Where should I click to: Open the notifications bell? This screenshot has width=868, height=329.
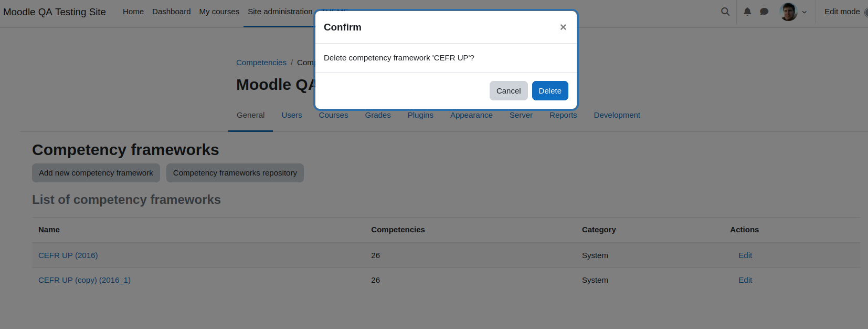[x=747, y=12]
